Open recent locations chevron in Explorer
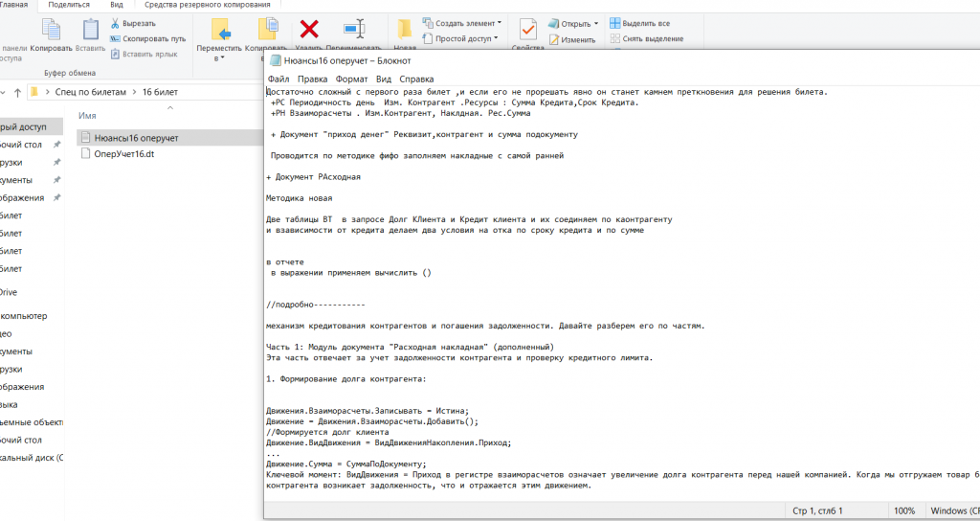The width and height of the screenshot is (980, 521). [3, 93]
